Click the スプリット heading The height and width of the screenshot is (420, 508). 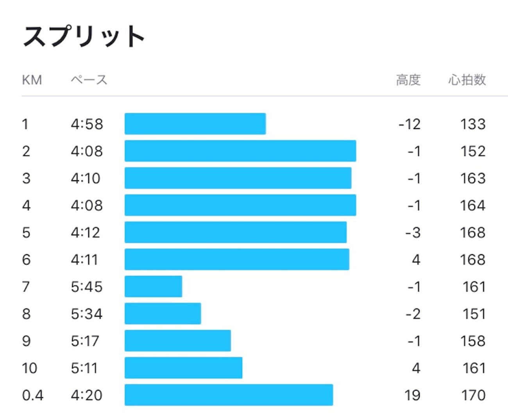84,36
